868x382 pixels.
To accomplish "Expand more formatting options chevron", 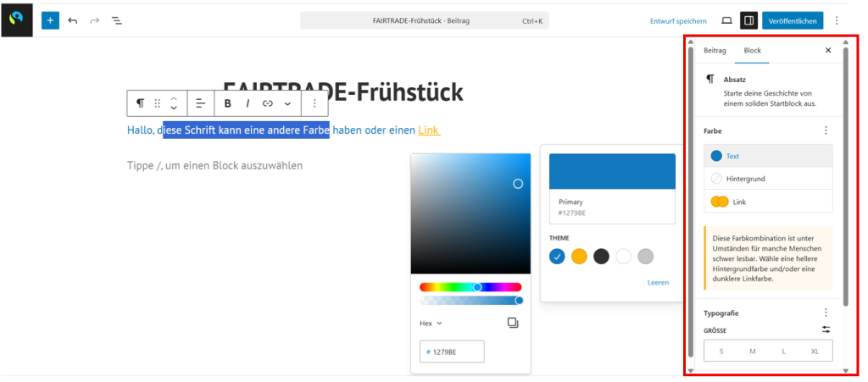I will pos(287,103).
